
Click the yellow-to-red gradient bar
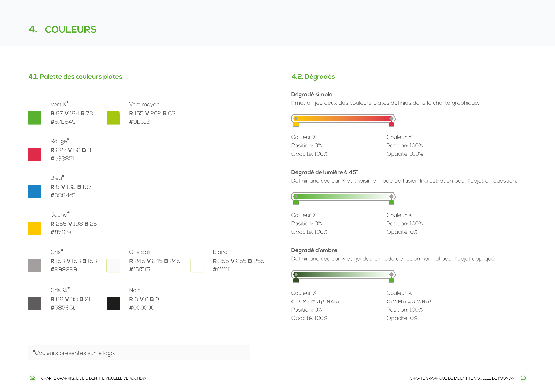point(343,119)
